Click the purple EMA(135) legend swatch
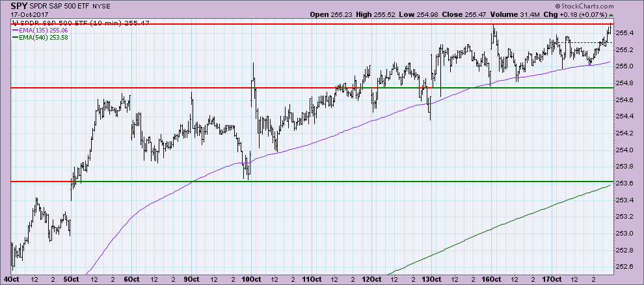Screen dimensions: 644x285 click(x=16, y=30)
